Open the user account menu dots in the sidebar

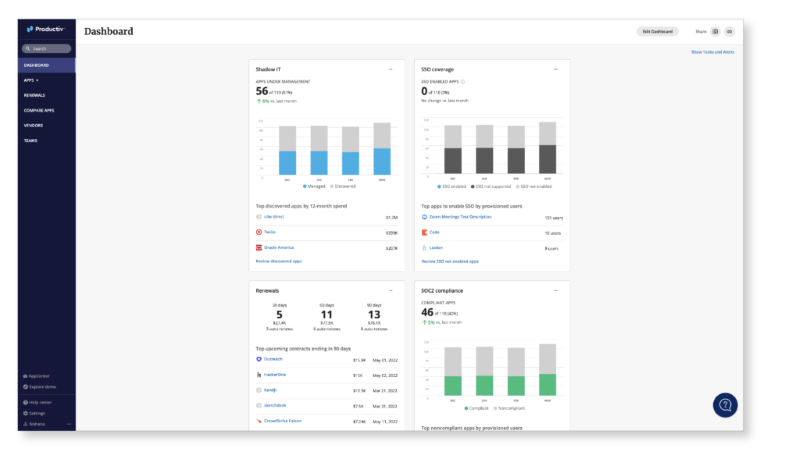tap(69, 424)
